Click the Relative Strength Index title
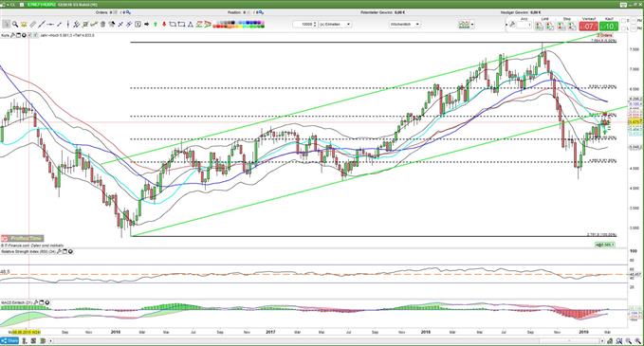The image size is (644, 346). (28, 251)
